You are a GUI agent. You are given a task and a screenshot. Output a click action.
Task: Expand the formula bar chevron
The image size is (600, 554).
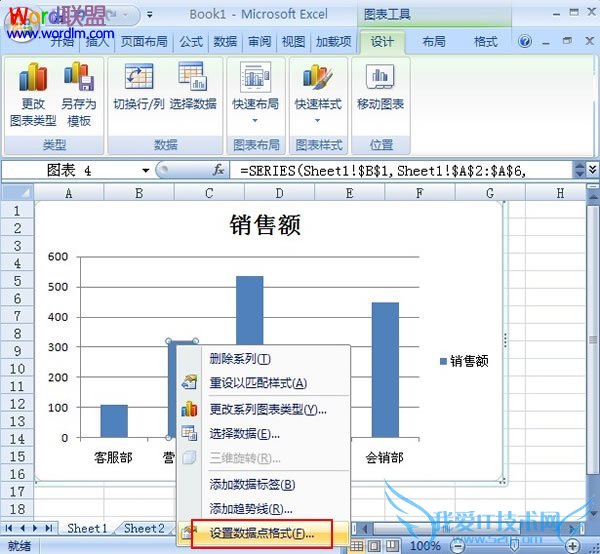[x=592, y=169]
